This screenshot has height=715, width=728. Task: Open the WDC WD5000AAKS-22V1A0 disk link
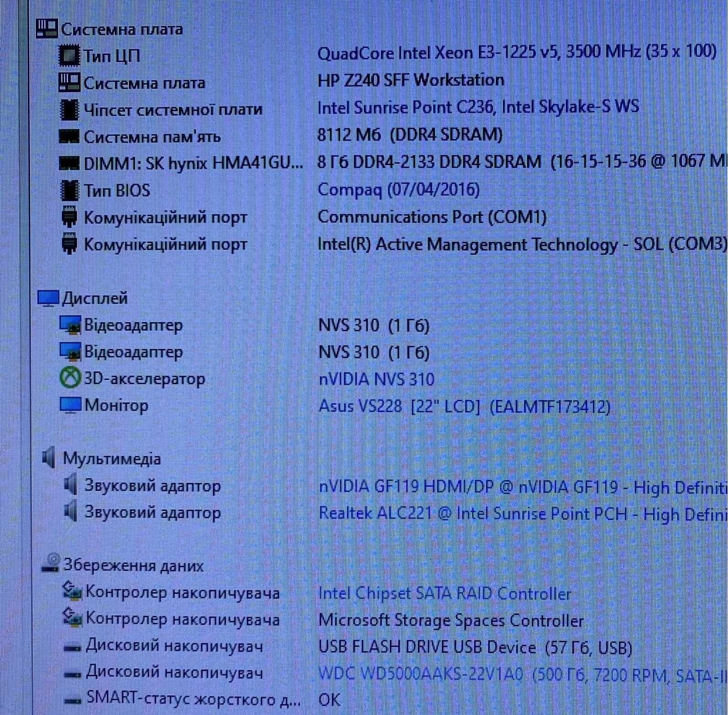523,674
